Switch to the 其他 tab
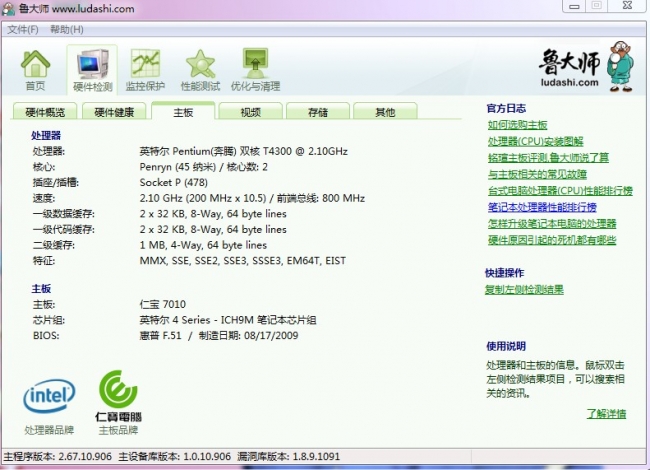This screenshot has height=470, width=650. tap(384, 112)
